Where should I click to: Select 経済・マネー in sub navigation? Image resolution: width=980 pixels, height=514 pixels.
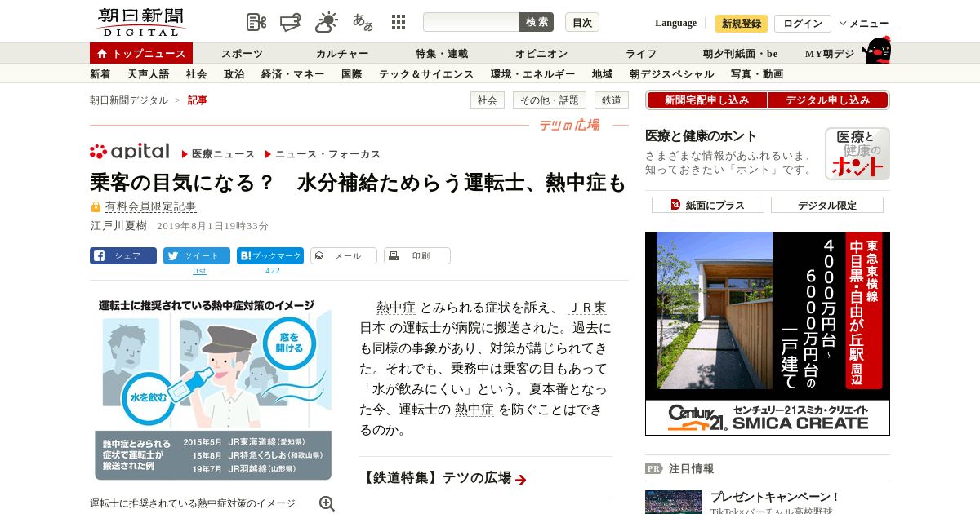click(x=292, y=74)
